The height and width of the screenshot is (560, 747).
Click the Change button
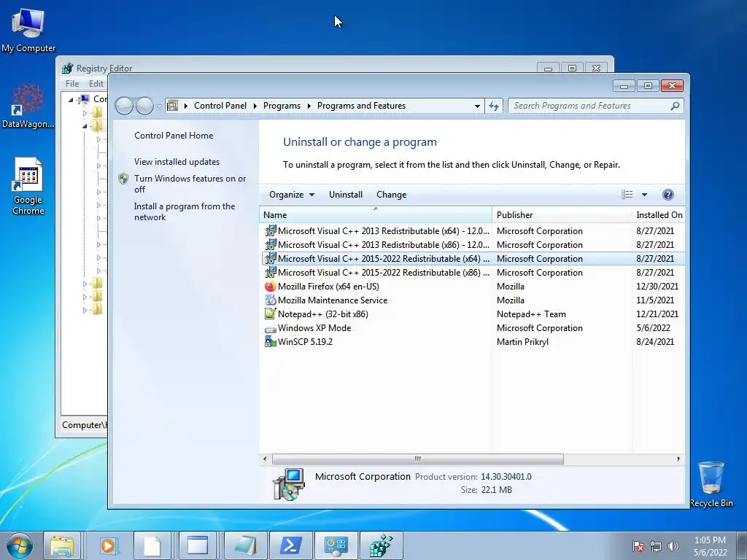pos(391,194)
